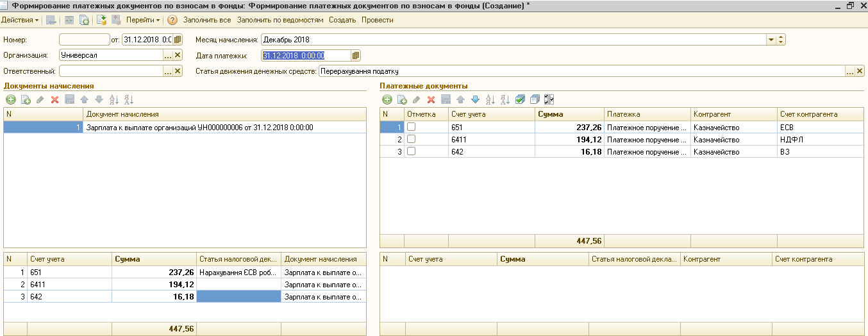Click Счет контрагента header in Платежные документы

point(821,114)
